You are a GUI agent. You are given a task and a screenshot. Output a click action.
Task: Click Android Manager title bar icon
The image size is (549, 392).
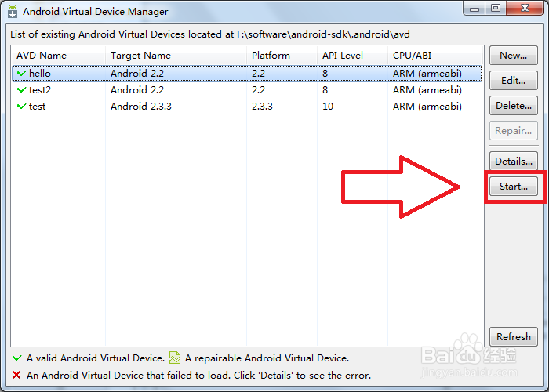[13, 12]
